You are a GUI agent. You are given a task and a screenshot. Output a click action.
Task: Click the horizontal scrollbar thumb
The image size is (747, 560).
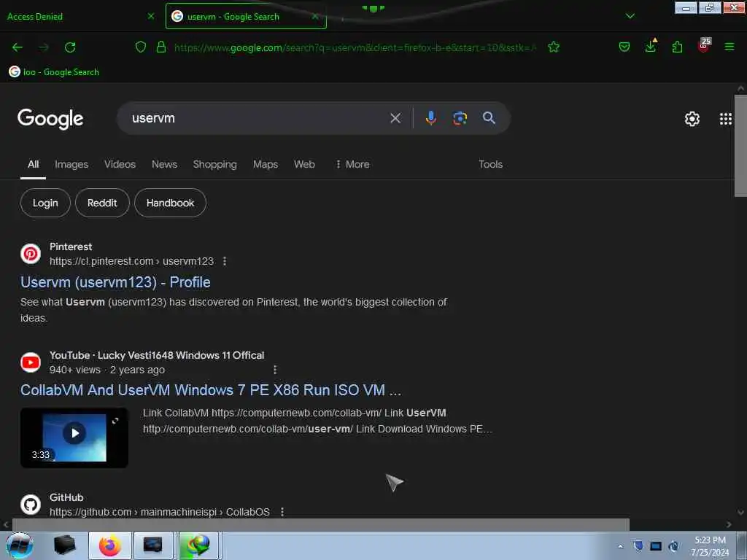click(321, 524)
